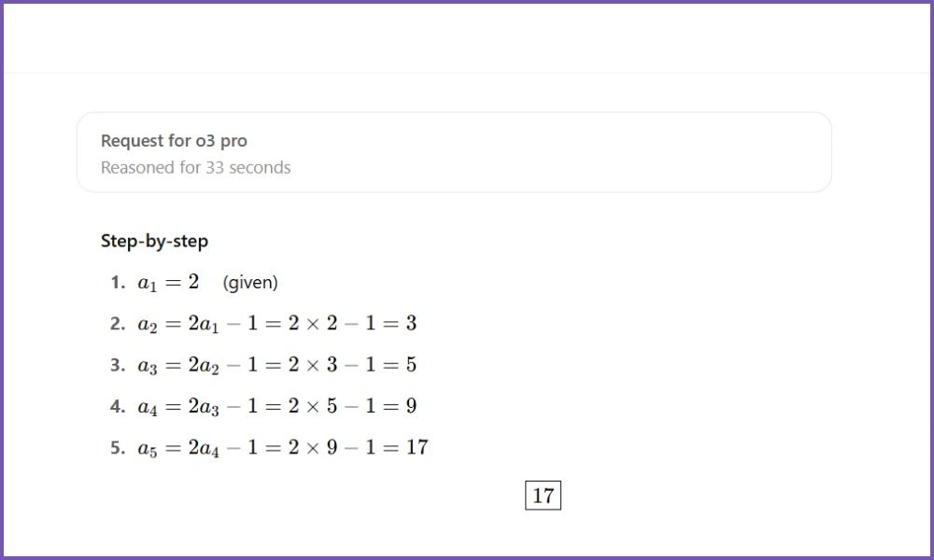
Task: Click the step 4 equation yielding 9
Action: pyautogui.click(x=277, y=405)
